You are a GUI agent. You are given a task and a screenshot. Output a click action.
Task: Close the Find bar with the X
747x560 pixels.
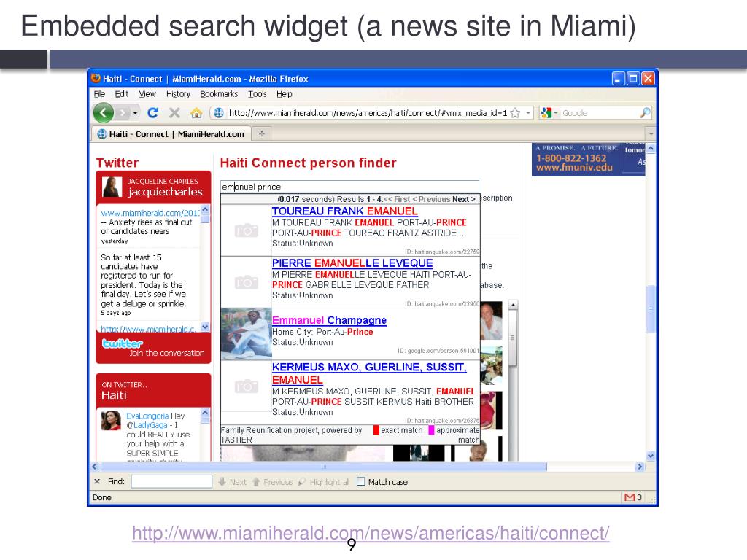(97, 481)
